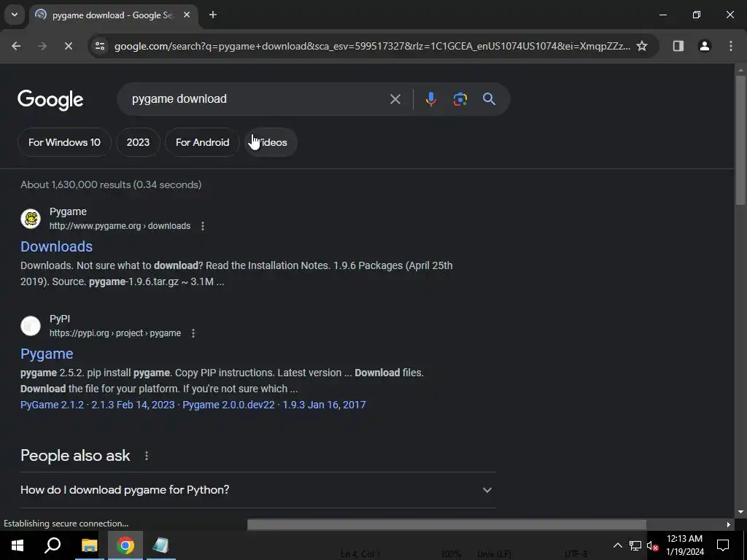
Task: Click the muted volume tray icon
Action: (x=653, y=545)
